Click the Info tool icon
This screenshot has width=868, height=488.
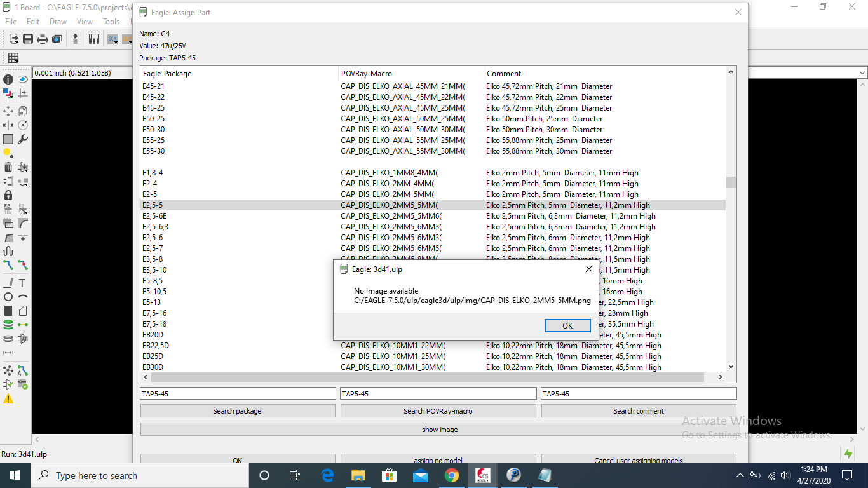coord(8,79)
